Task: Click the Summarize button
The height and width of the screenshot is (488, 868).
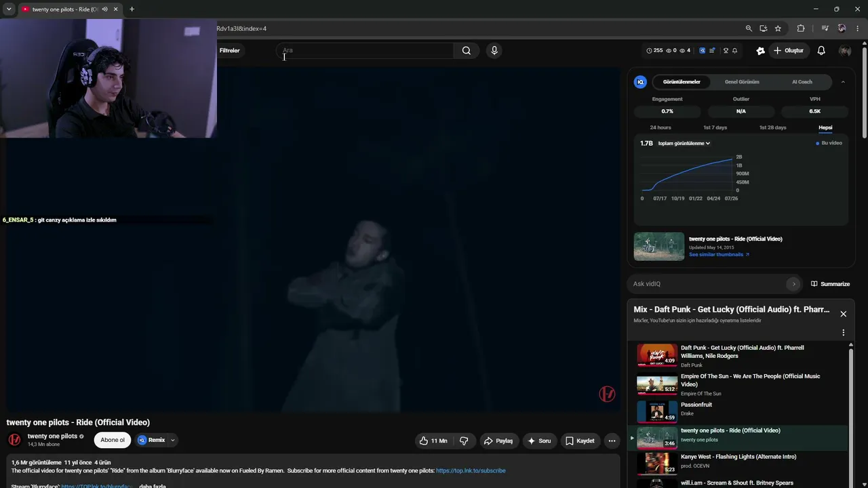Action: (829, 284)
